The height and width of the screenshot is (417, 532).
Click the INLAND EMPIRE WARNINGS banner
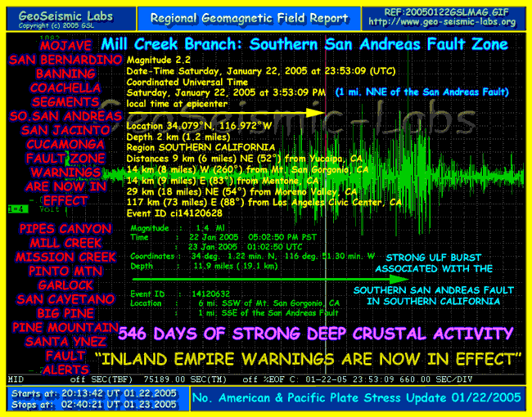(308, 359)
